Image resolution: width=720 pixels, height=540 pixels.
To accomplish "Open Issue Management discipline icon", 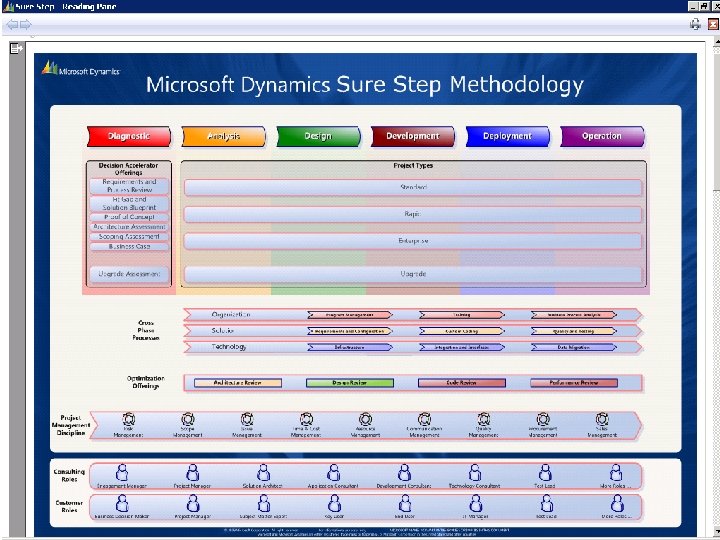I will point(247,419).
